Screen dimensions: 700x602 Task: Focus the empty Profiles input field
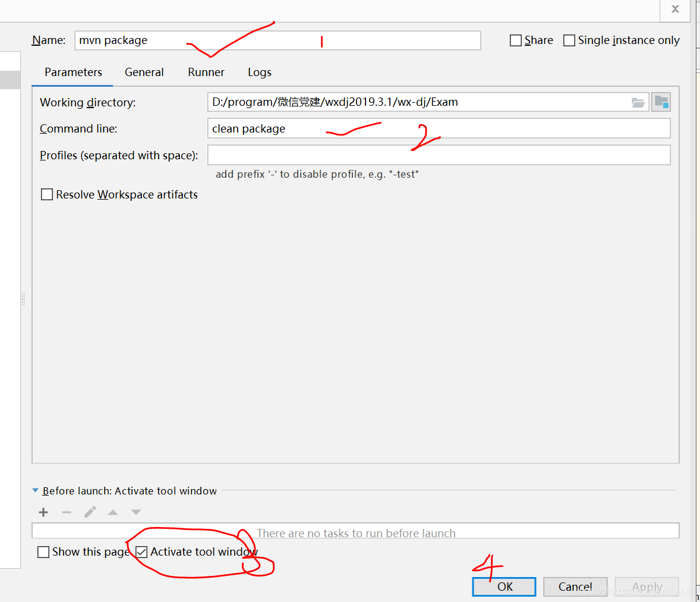[439, 155]
